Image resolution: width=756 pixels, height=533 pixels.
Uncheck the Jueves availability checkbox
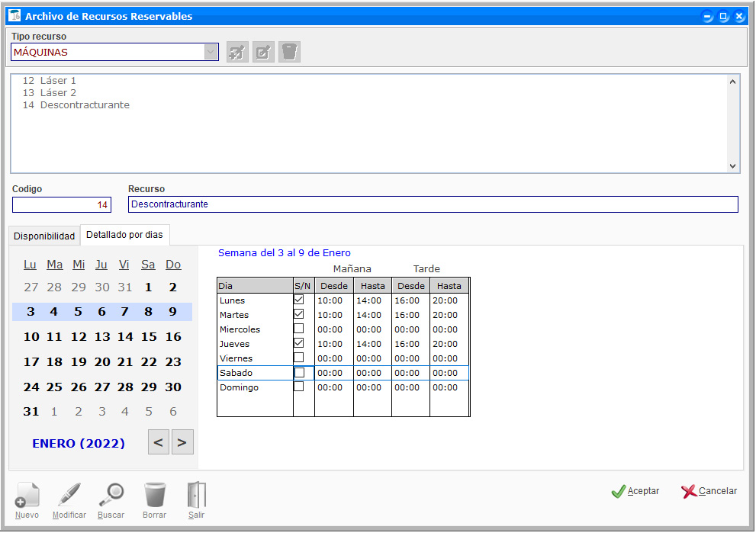click(299, 343)
